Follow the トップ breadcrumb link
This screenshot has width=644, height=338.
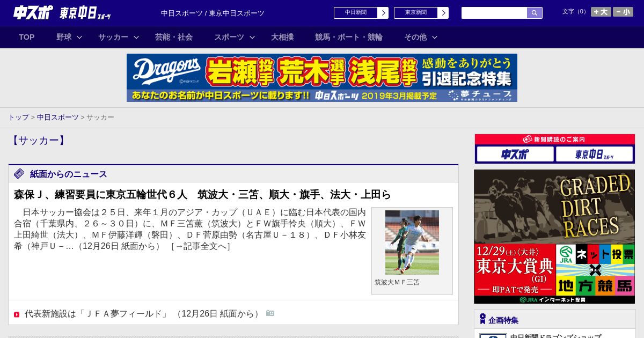click(18, 117)
